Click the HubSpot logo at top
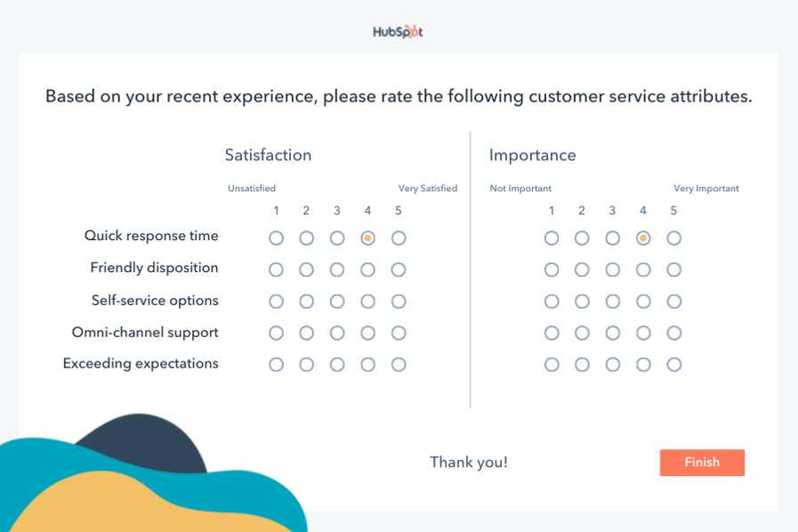This screenshot has height=532, width=798. click(x=398, y=32)
